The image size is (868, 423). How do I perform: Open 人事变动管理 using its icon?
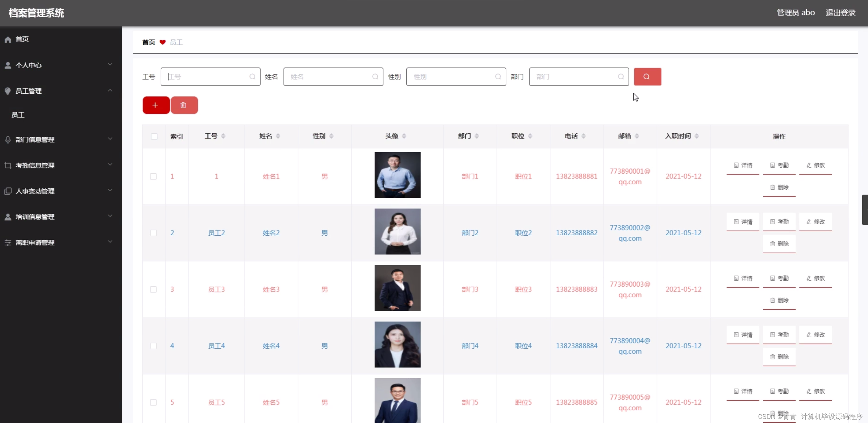[x=8, y=191]
